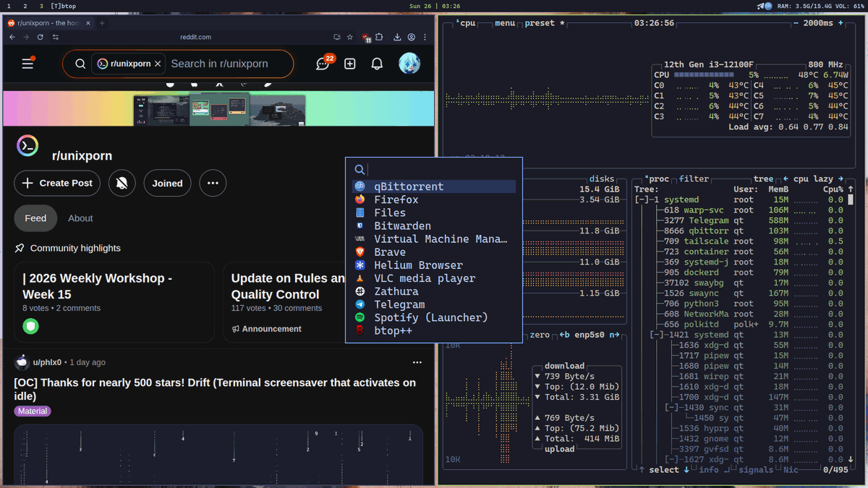Screen dimensions: 868x488
Task: Launch Bitwarden from the launcher
Action: pyautogui.click(x=434, y=226)
